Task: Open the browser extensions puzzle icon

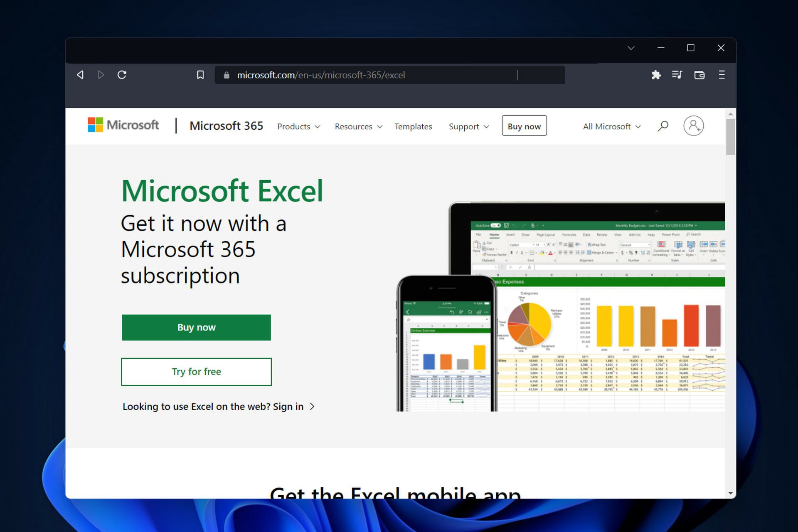Action: click(x=656, y=75)
